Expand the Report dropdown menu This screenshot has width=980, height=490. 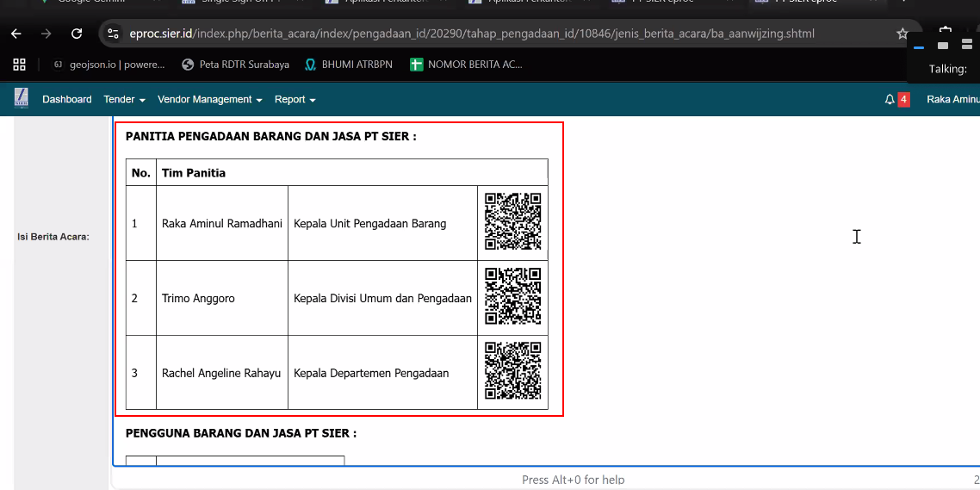295,100
